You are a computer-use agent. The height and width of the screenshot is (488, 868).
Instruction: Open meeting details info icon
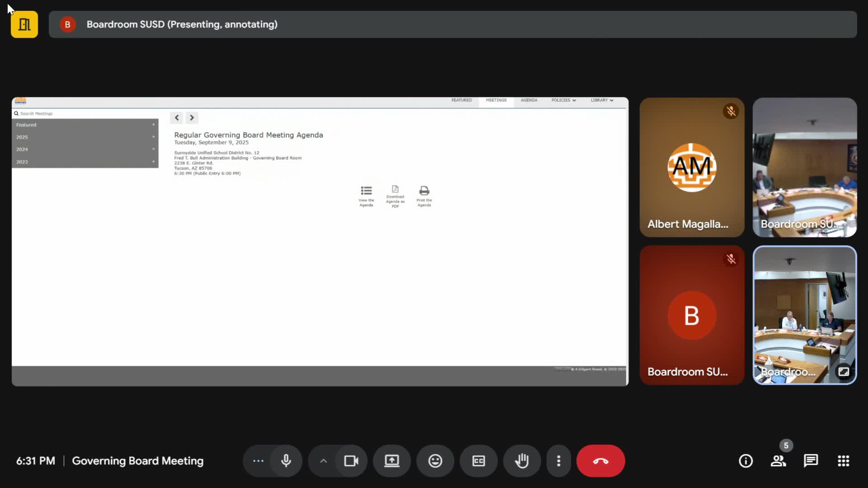pyautogui.click(x=745, y=461)
